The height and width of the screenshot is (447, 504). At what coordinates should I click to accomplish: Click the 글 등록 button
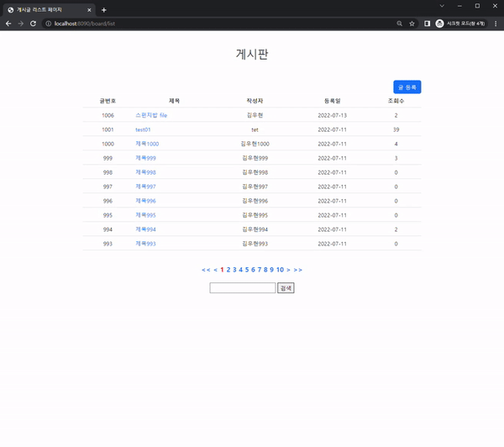click(x=407, y=87)
